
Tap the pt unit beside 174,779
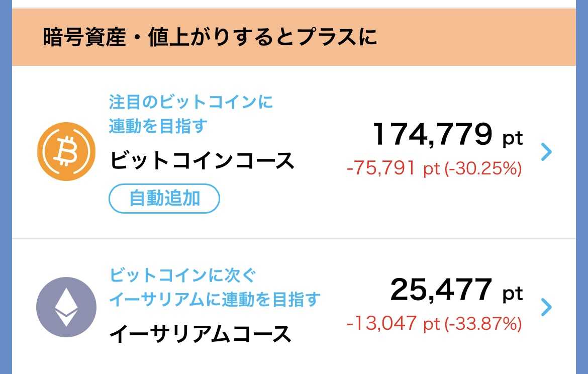513,138
